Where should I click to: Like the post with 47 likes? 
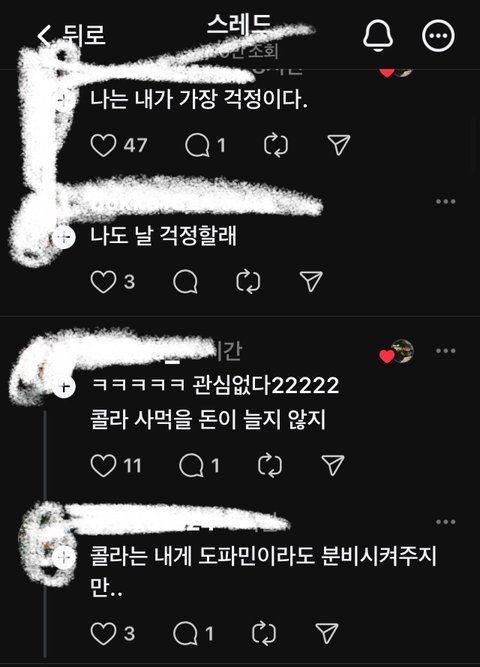103,145
